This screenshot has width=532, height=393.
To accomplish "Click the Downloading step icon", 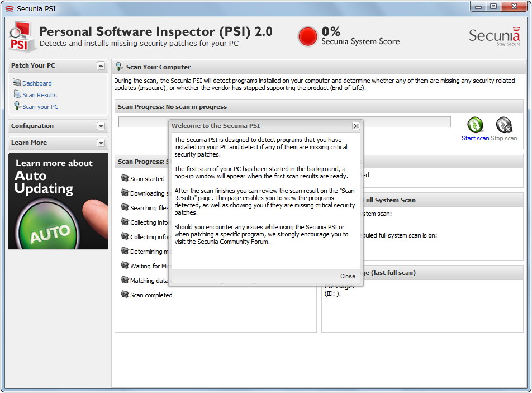I will click(x=125, y=192).
